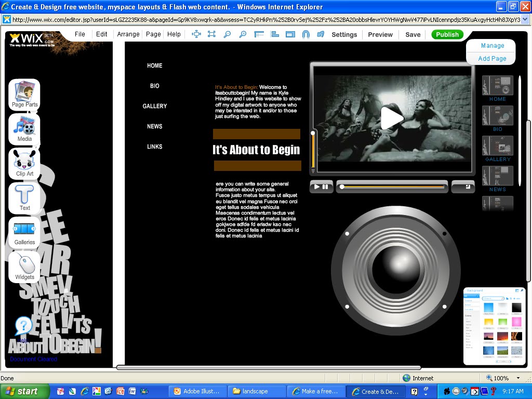Pick the green background swatch
The width and height of the screenshot is (532, 399).
pyautogui.click(x=503, y=322)
